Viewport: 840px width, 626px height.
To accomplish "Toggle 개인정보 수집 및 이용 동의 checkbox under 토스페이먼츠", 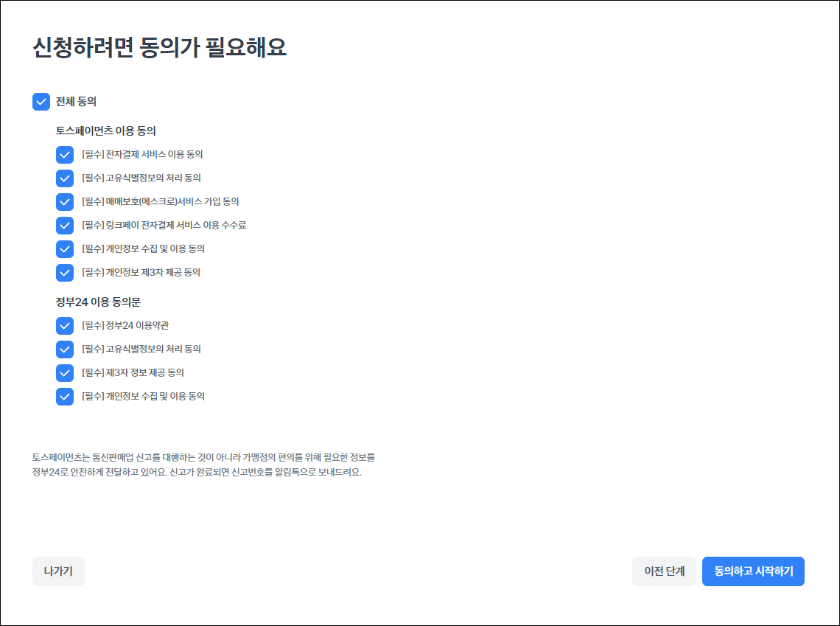I will [65, 249].
